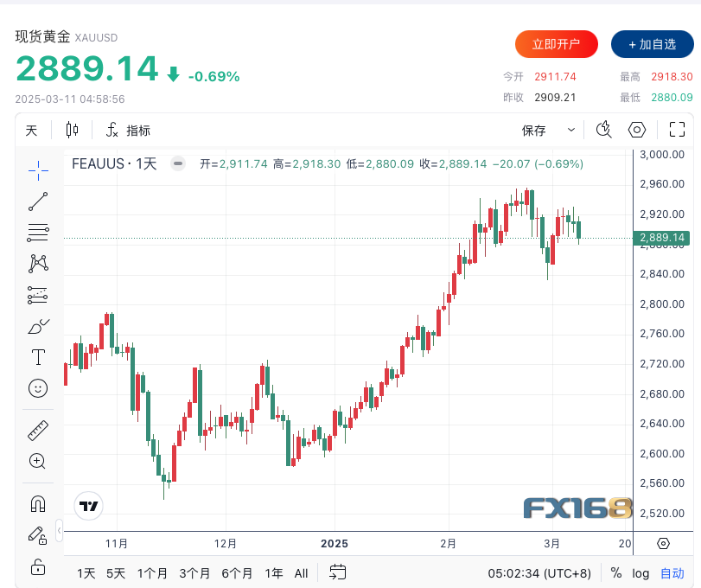Expand the save layout dropdown arrow
This screenshot has height=588, width=701.
570,130
